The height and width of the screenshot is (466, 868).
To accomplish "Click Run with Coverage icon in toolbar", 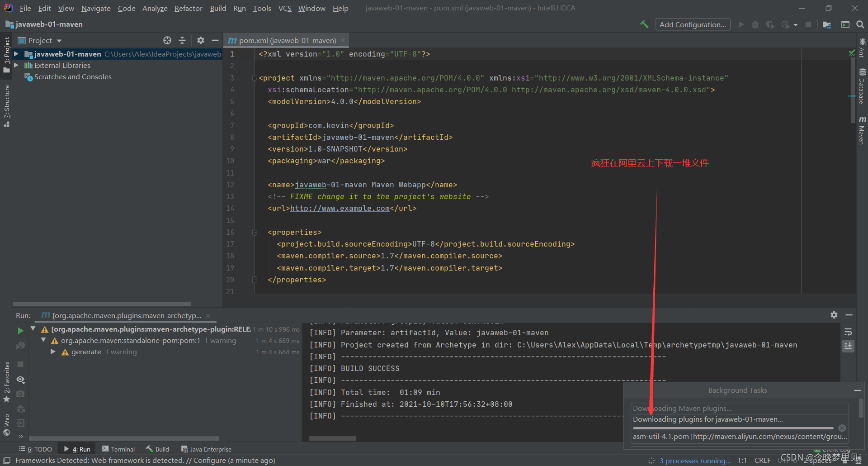I will pyautogui.click(x=770, y=24).
